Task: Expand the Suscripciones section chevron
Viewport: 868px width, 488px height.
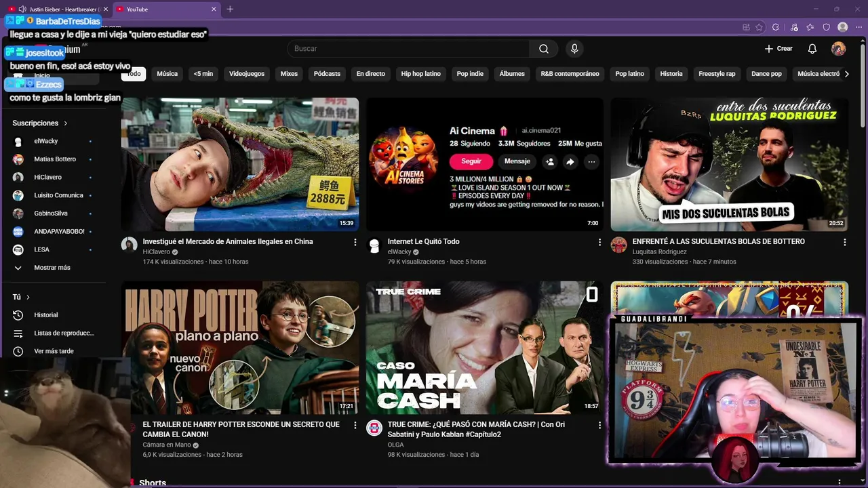Action: click(x=66, y=123)
